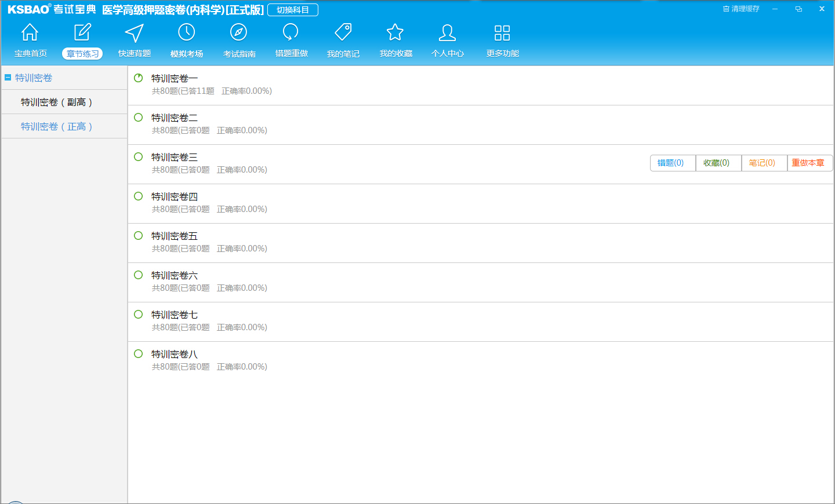Image resolution: width=835 pixels, height=504 pixels.
Task: Collapse the 特训密卷 tree node
Action: pos(8,77)
